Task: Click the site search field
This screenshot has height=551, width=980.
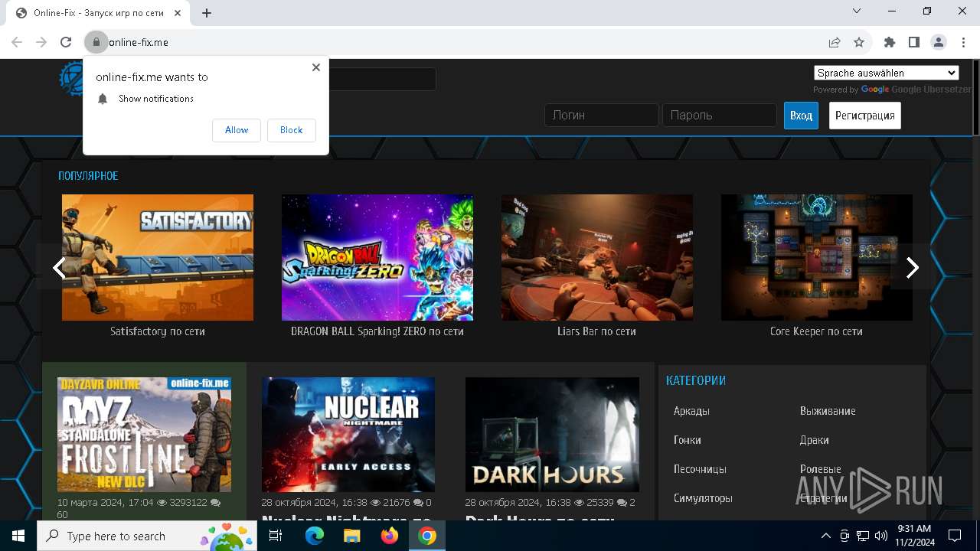Action: click(x=383, y=79)
